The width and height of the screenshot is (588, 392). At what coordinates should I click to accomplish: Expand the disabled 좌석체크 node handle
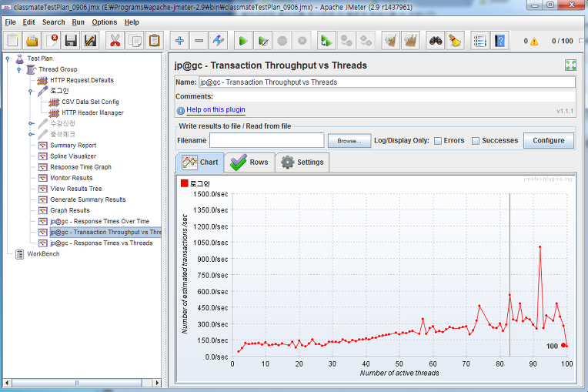pyautogui.click(x=30, y=134)
